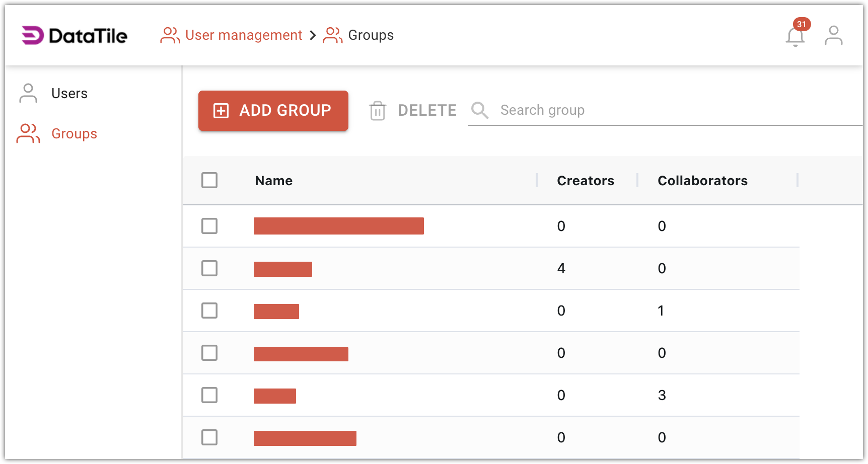Sort by the Creators column header
This screenshot has width=868, height=464.
[586, 181]
